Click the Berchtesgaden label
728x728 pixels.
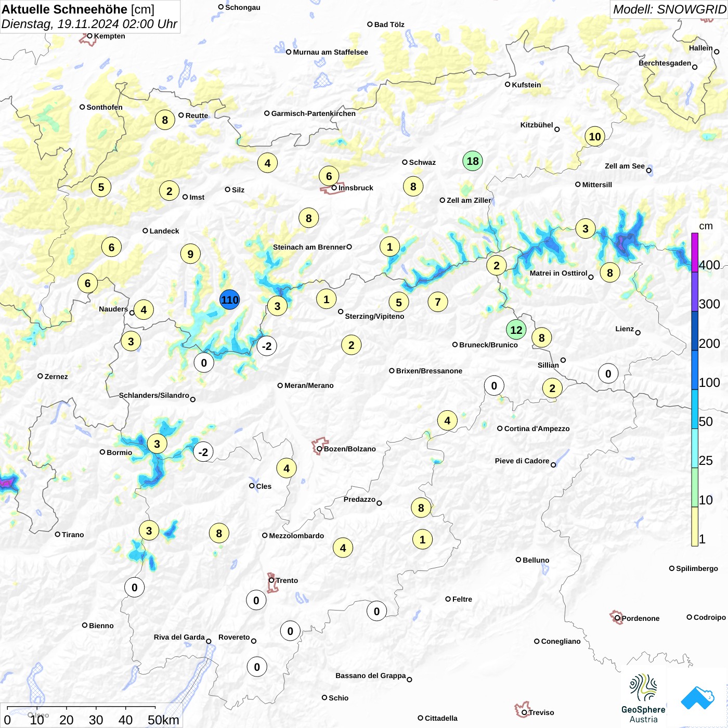pyautogui.click(x=665, y=63)
